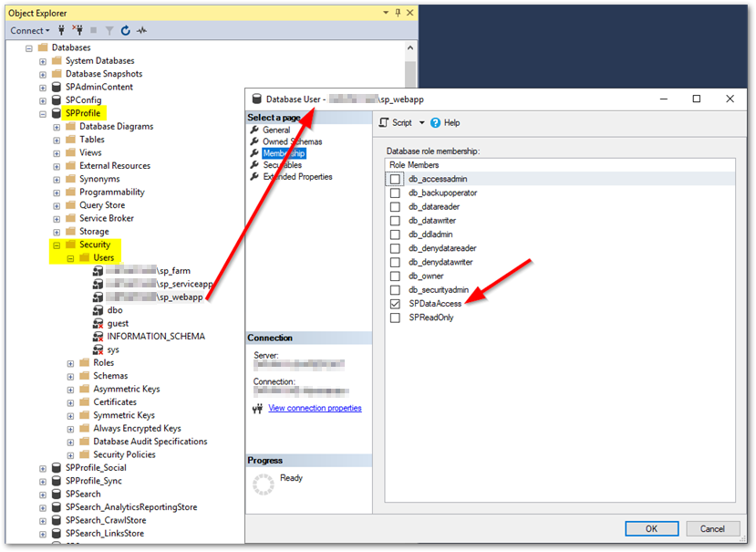Open the Owned Schemas page
This screenshot has width=756, height=552.
pyautogui.click(x=292, y=141)
